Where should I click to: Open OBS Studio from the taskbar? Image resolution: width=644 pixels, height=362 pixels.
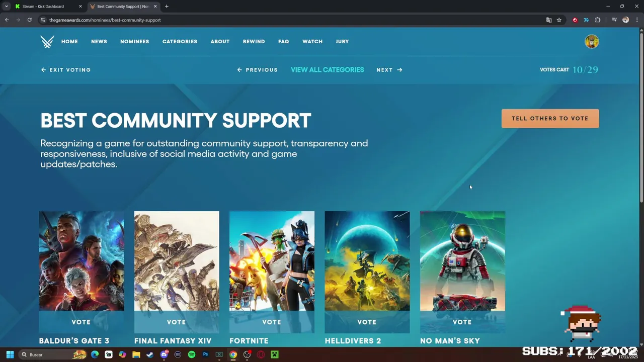[247, 354]
